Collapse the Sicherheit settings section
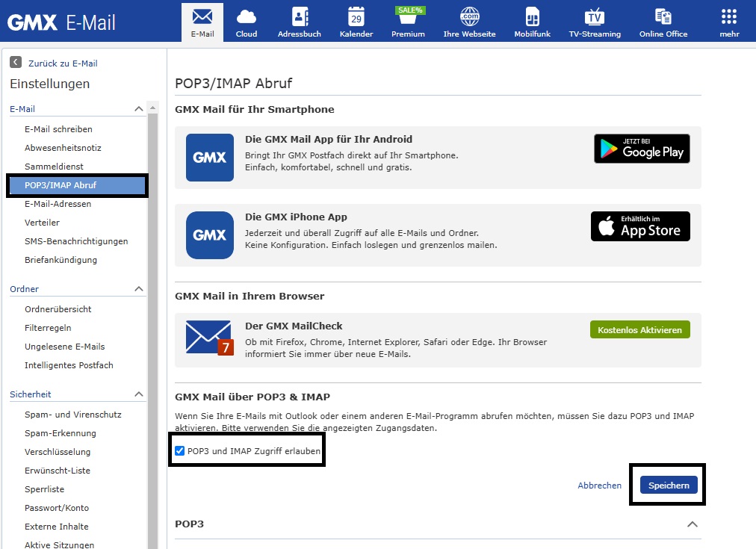Image resolution: width=756 pixels, height=549 pixels. point(139,394)
